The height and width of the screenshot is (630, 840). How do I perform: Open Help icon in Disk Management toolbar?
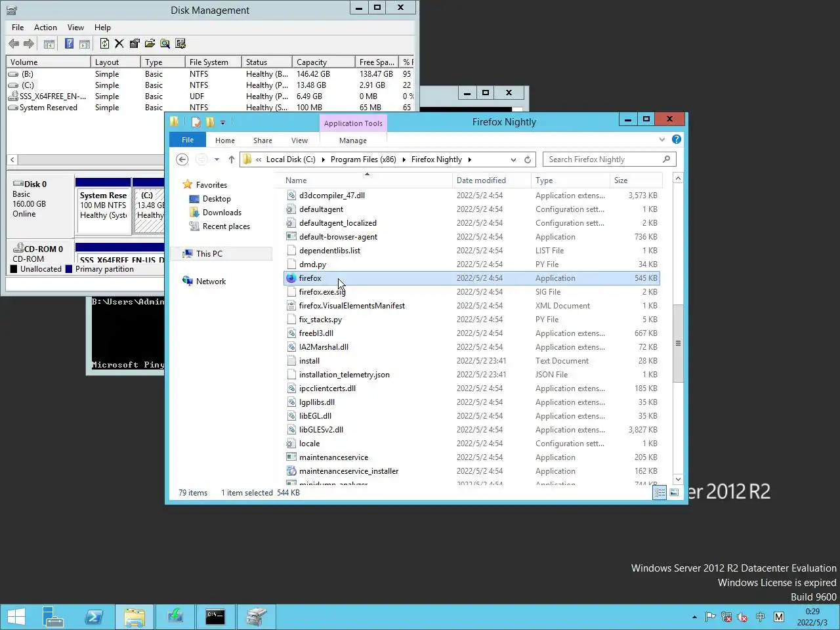tap(69, 44)
